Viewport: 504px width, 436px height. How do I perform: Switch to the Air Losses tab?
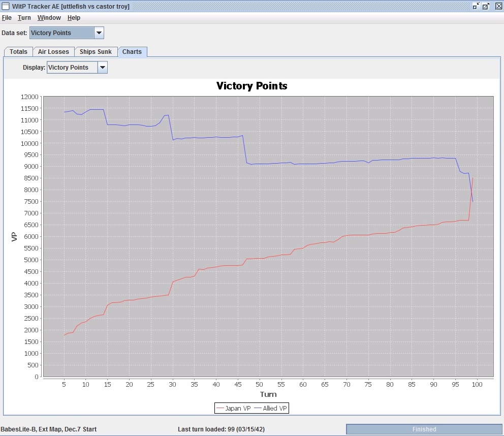pyautogui.click(x=53, y=52)
